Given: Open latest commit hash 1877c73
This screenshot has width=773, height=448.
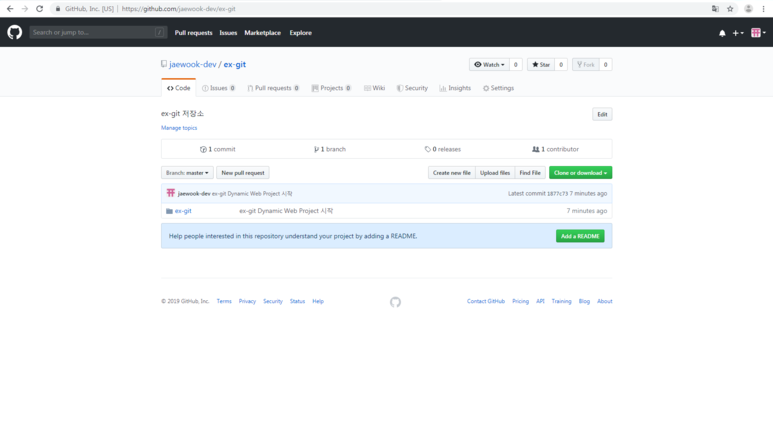Looking at the screenshot, I should (x=557, y=194).
